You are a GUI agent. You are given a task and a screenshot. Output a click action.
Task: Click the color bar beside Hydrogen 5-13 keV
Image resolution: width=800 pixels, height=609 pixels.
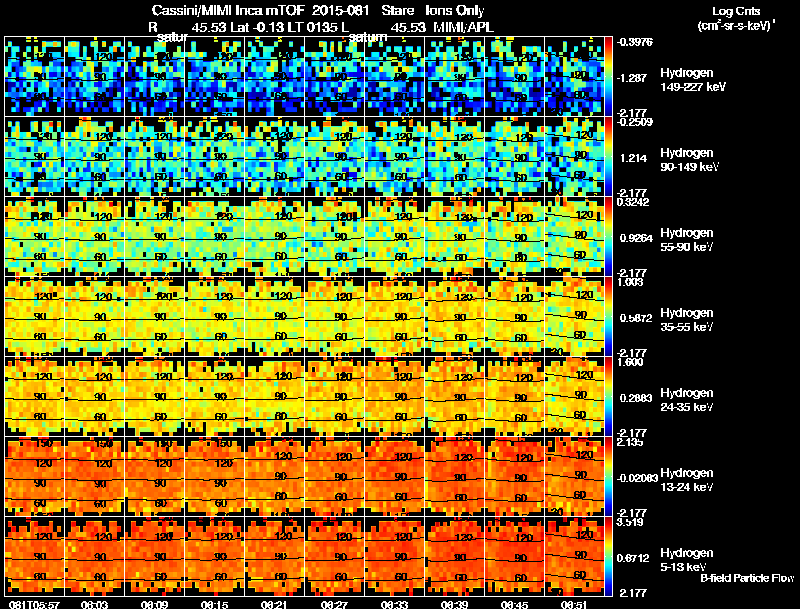[x=609, y=557]
